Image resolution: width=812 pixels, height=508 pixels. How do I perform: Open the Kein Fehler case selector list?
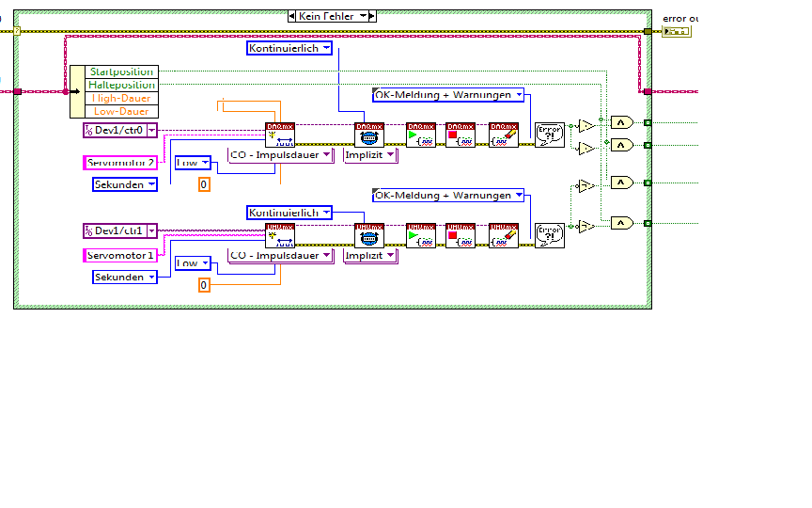[363, 16]
